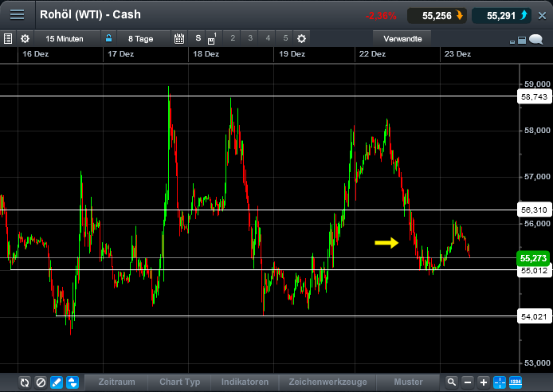This screenshot has height=392, width=553.
Task: Open the Zeichenwerkzeuge menu
Action: point(327,382)
